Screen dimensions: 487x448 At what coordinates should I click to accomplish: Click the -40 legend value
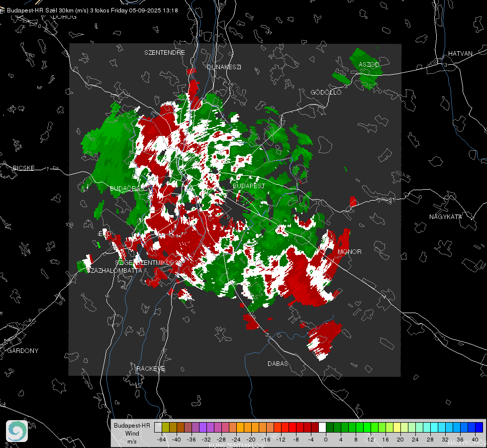click(x=177, y=440)
